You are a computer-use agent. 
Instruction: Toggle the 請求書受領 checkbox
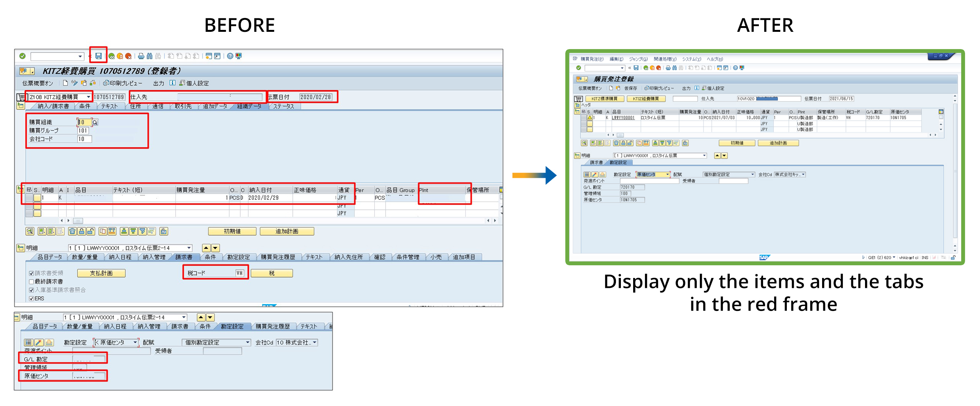coord(31,273)
